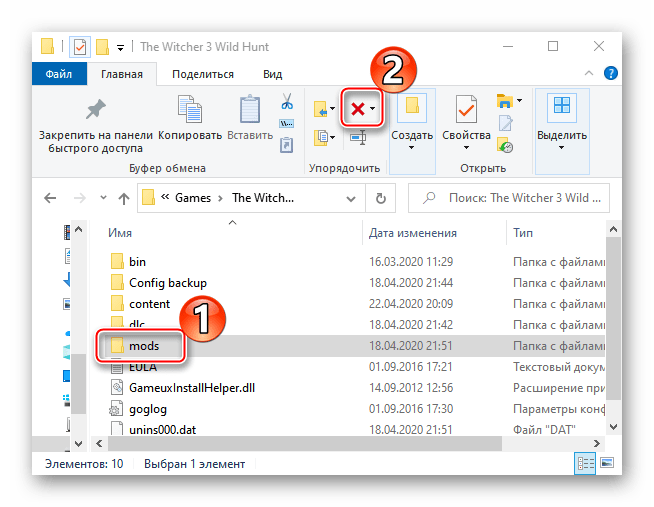
Task: Open the Delete button dropdown arrow
Action: point(372,109)
